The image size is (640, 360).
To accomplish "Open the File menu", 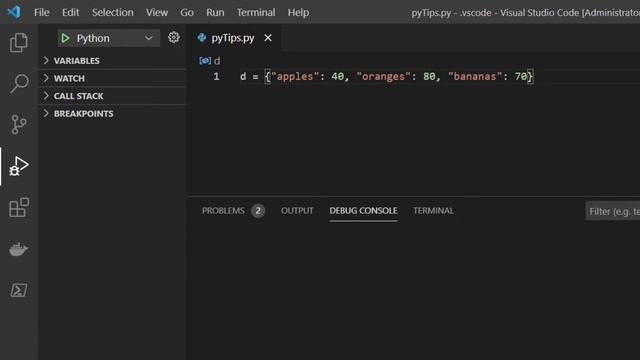I will click(x=42, y=12).
